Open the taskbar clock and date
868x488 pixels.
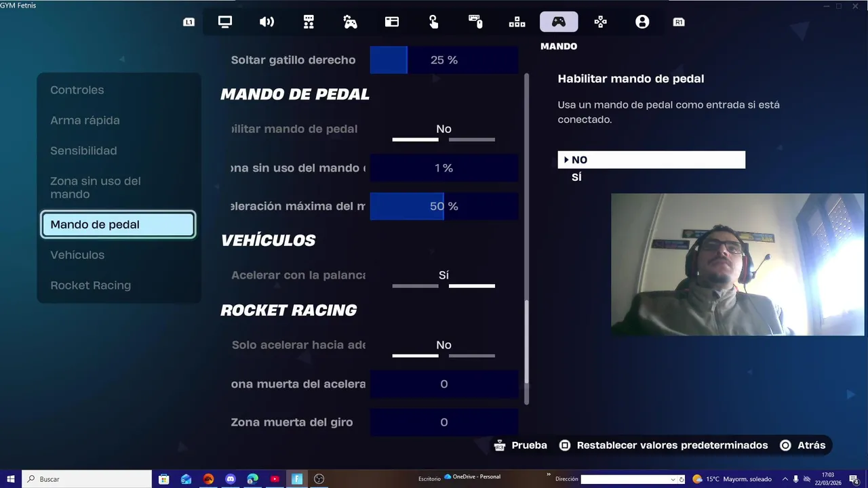(x=828, y=479)
